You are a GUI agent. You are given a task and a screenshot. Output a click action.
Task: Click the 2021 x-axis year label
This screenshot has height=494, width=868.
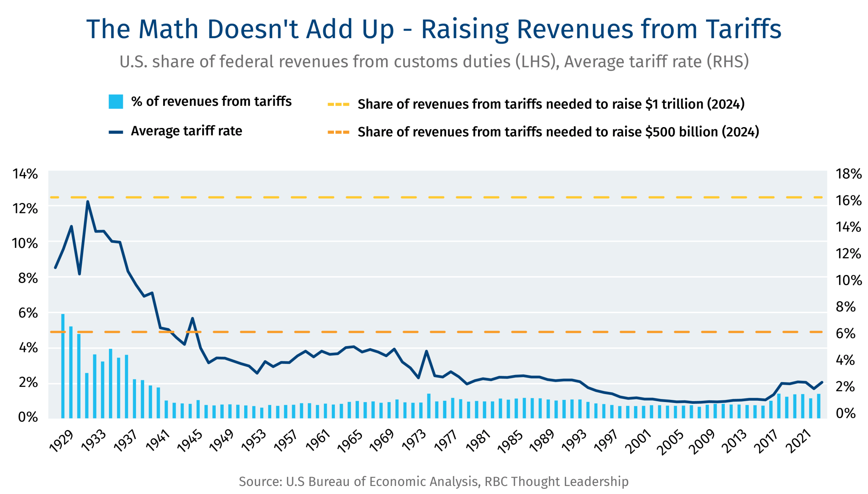tap(798, 441)
